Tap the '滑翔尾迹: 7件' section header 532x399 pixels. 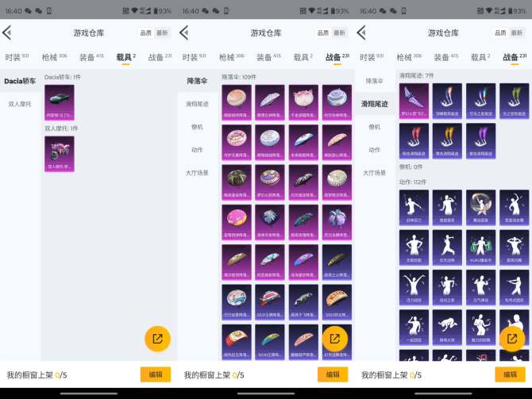point(416,75)
